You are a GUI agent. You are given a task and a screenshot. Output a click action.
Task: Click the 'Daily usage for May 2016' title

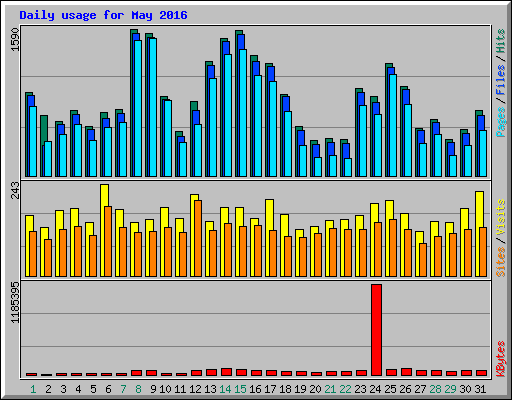click(103, 15)
